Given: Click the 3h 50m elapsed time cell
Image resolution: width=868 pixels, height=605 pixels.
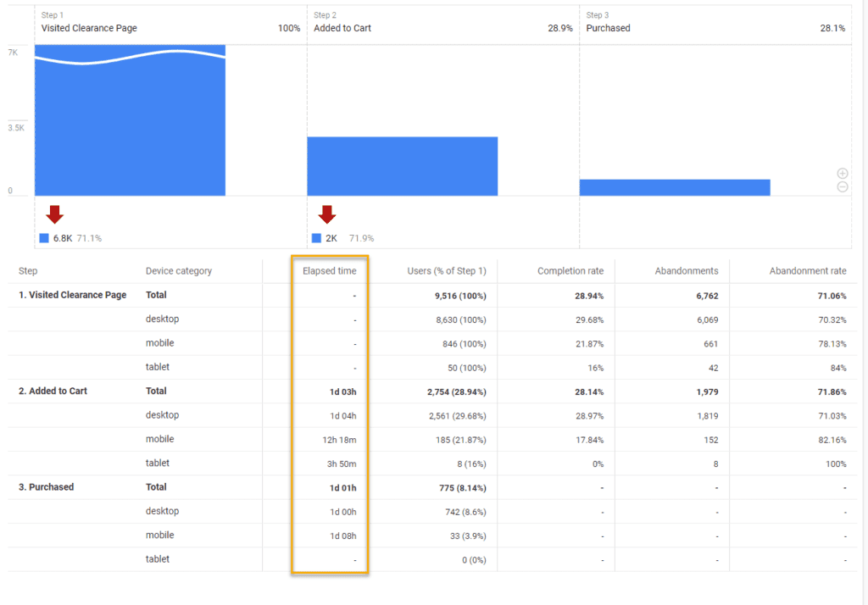Looking at the screenshot, I should (x=342, y=463).
